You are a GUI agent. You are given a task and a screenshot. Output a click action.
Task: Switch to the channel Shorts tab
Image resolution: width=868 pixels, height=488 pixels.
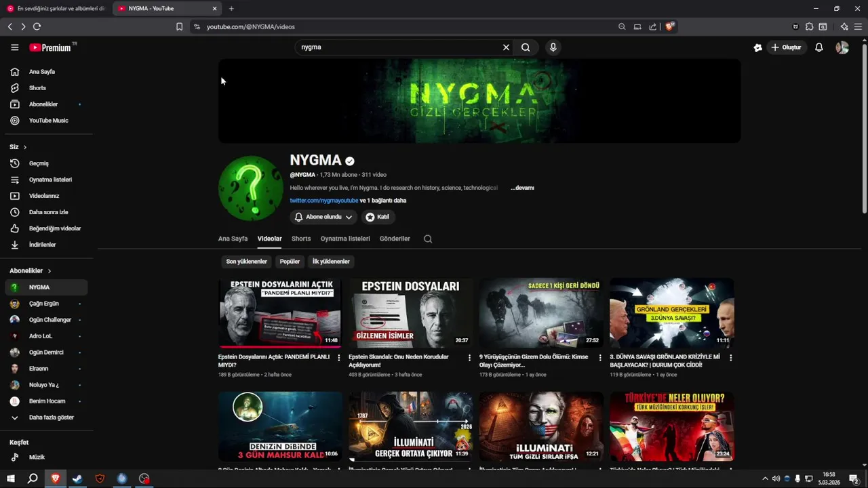coord(301,239)
